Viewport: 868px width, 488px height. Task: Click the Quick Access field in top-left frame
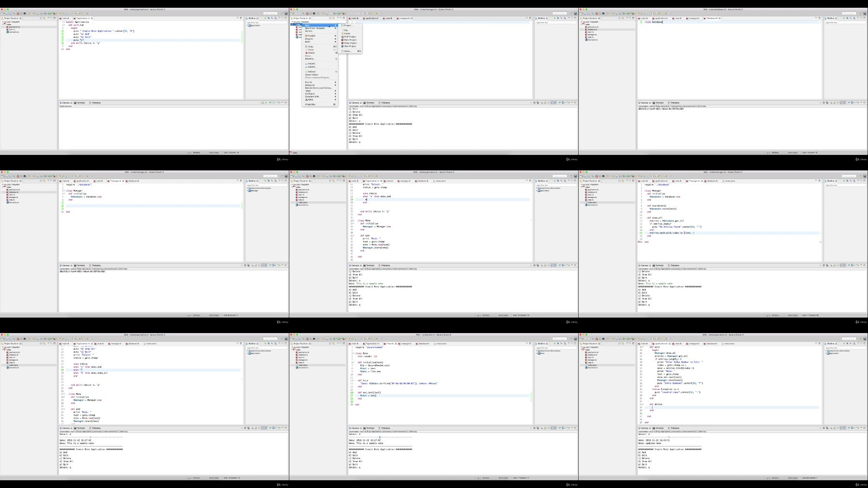coord(270,14)
